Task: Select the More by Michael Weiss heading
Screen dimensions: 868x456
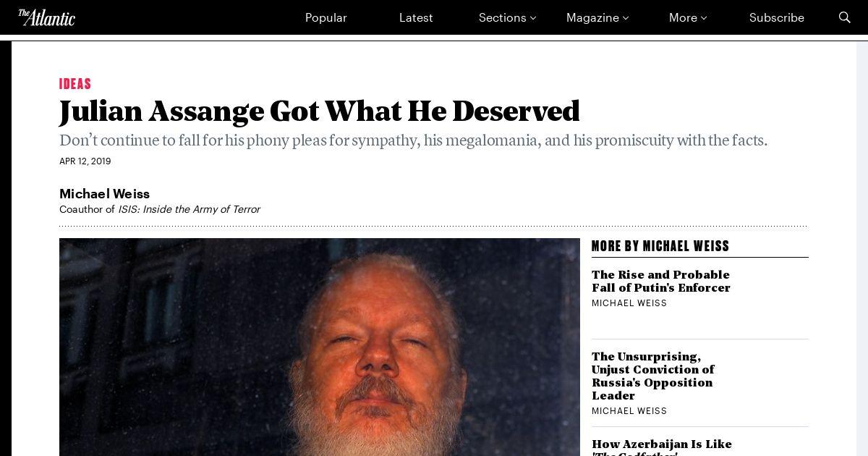Action: pos(660,246)
